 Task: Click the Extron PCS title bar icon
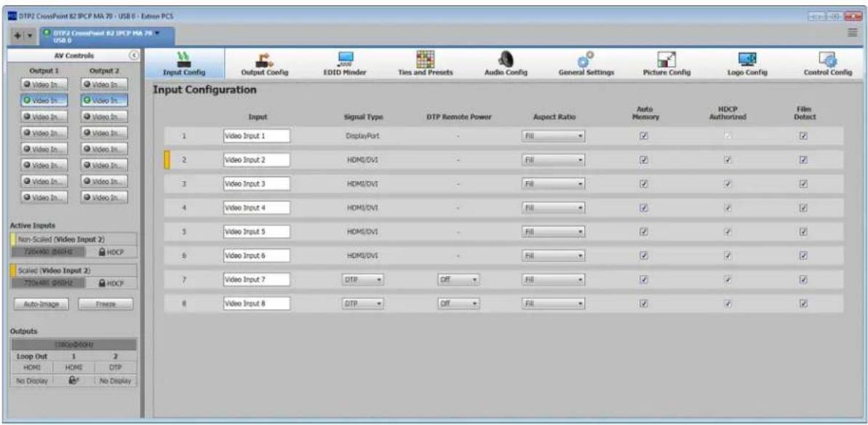(14, 16)
